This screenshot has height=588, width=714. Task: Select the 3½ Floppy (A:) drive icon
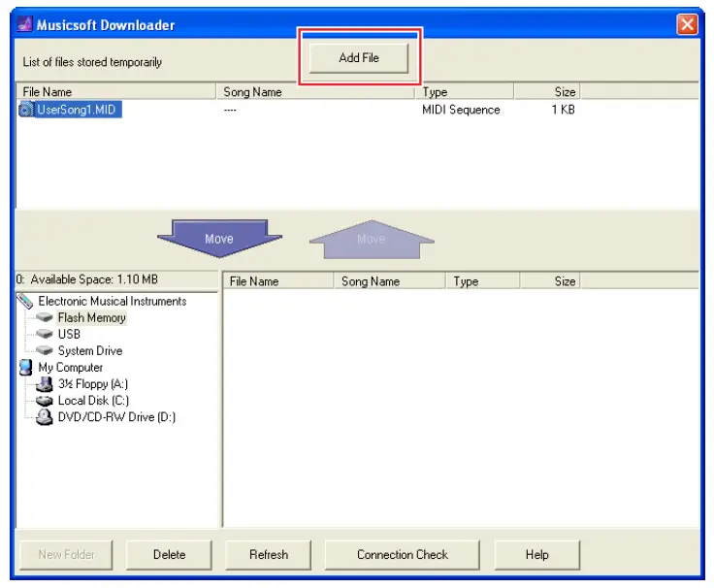coord(45,384)
